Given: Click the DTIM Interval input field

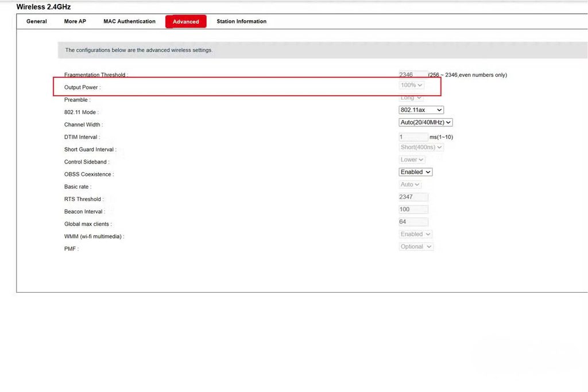Looking at the screenshot, I should [413, 137].
